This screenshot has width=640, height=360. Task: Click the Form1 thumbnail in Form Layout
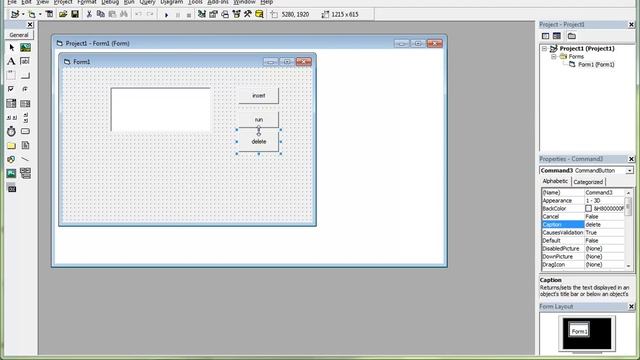[579, 331]
